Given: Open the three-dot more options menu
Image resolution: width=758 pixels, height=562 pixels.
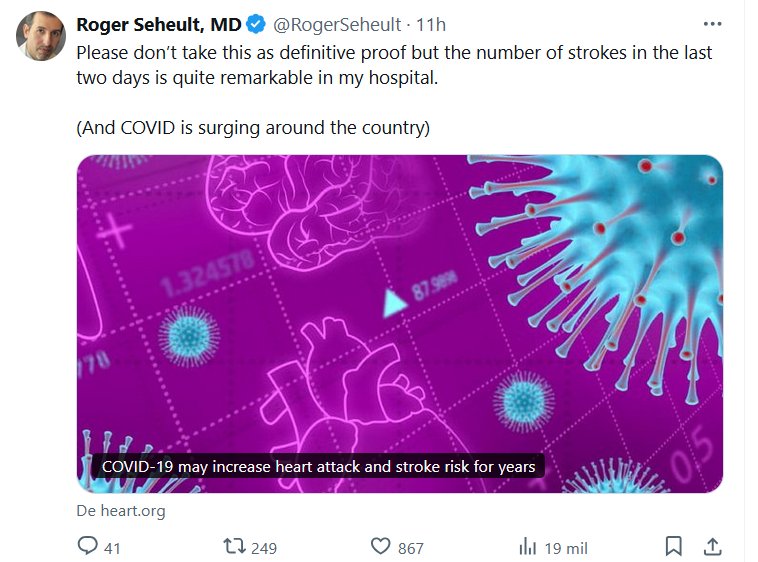Looking at the screenshot, I should pyautogui.click(x=712, y=24).
